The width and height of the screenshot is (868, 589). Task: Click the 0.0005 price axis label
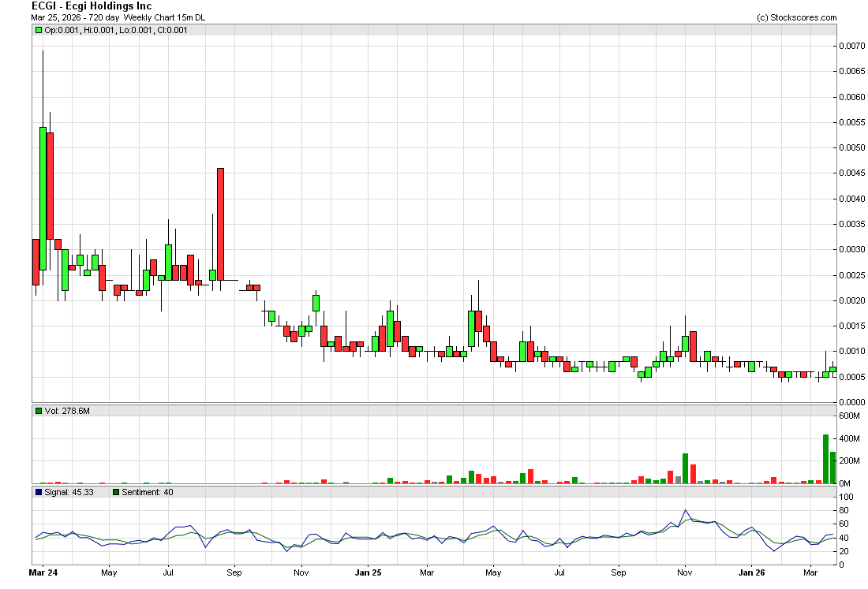851,377
